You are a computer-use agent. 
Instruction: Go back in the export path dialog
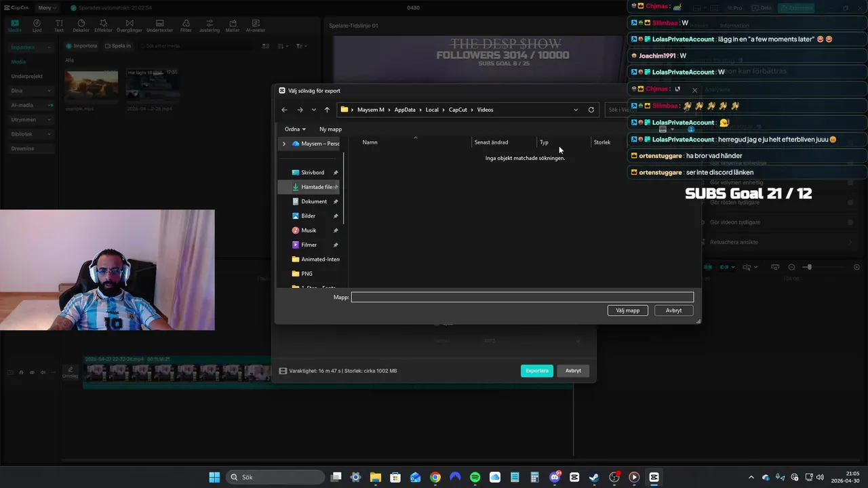[x=284, y=110]
